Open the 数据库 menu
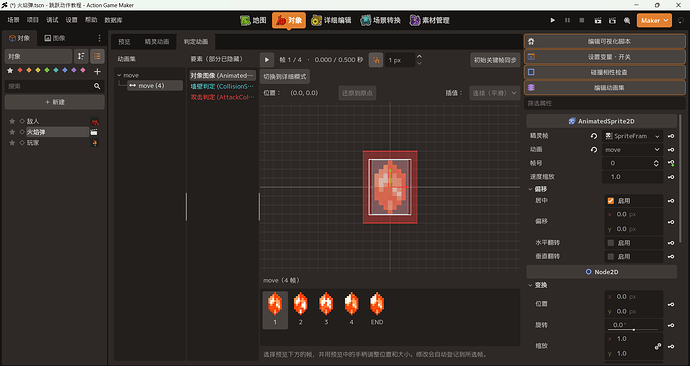 pyautogui.click(x=113, y=20)
